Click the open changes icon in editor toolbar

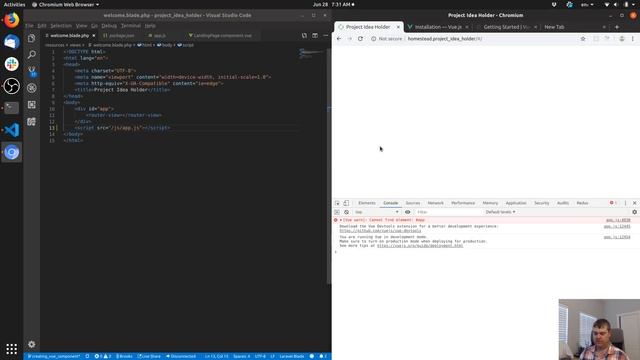304,36
